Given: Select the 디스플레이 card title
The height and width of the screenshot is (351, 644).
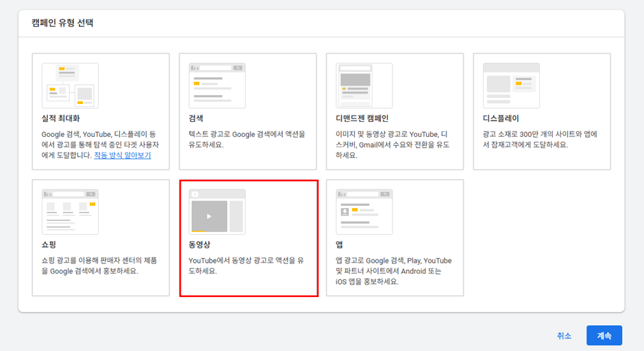Looking at the screenshot, I should 501,118.
